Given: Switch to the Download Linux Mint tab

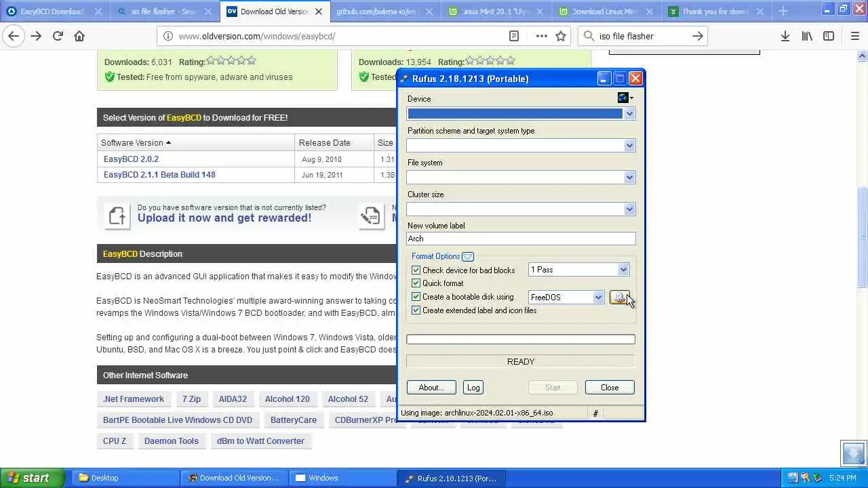Looking at the screenshot, I should (605, 12).
